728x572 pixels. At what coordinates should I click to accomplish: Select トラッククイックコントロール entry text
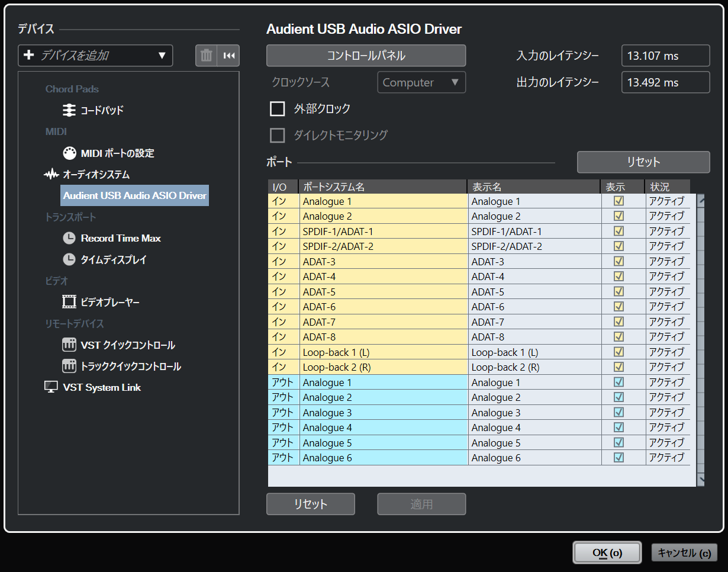click(x=131, y=366)
